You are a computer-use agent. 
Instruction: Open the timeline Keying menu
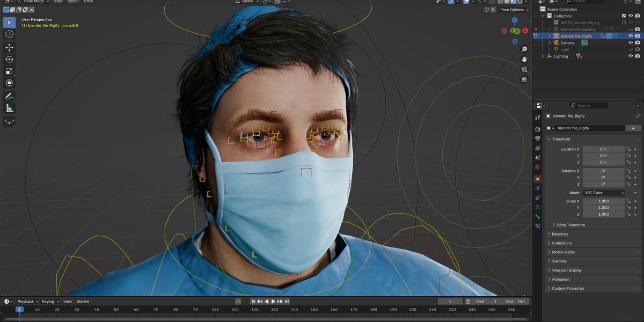pyautogui.click(x=49, y=302)
